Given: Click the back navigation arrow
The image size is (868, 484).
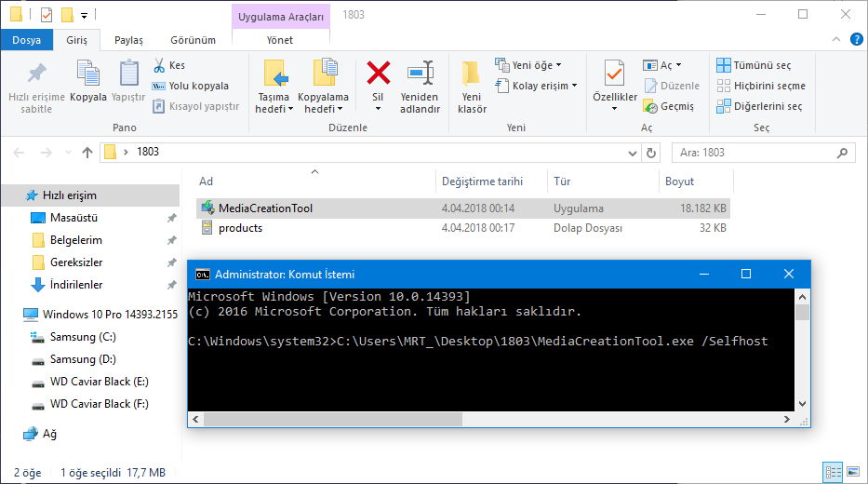Looking at the screenshot, I should click(x=19, y=153).
